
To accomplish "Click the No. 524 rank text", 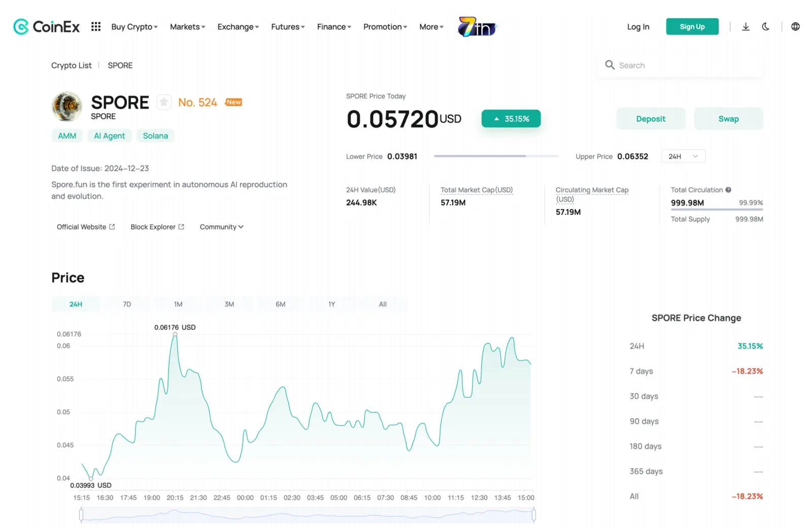I will [197, 103].
